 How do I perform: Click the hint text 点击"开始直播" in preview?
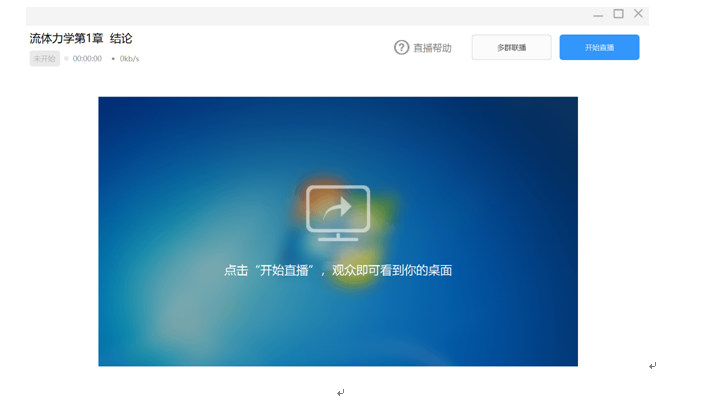click(x=338, y=270)
